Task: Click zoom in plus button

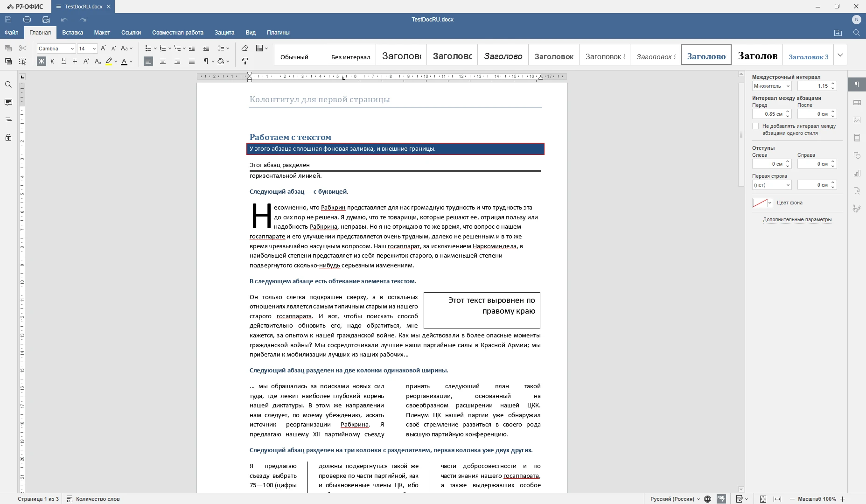Action: [842, 499]
